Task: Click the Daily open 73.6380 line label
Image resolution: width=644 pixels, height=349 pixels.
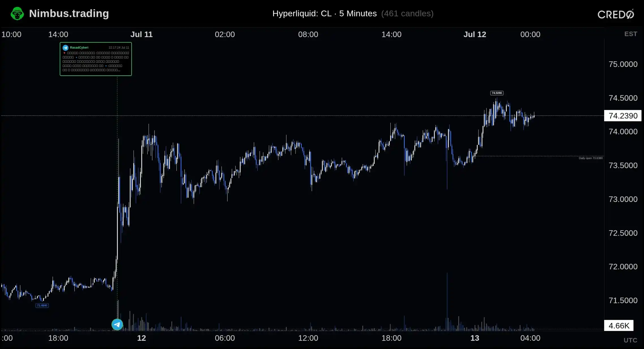Action: click(x=591, y=158)
